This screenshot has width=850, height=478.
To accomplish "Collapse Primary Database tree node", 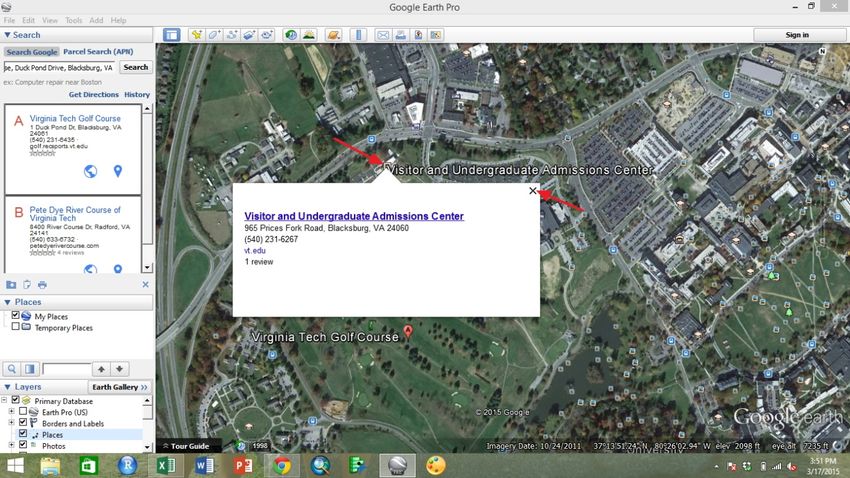I will (x=4, y=401).
